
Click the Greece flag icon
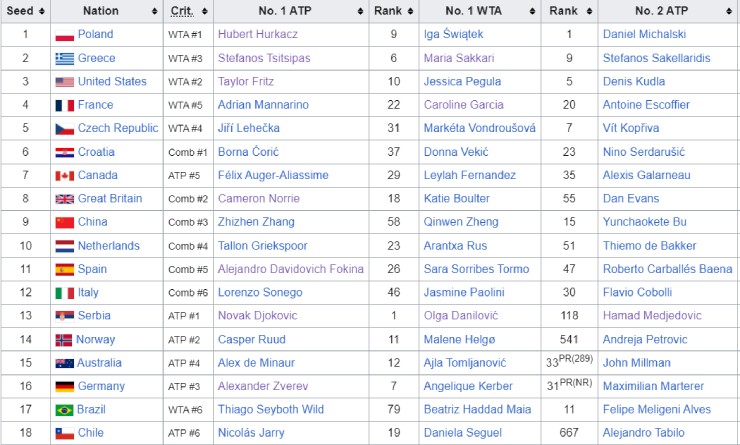pyautogui.click(x=65, y=59)
